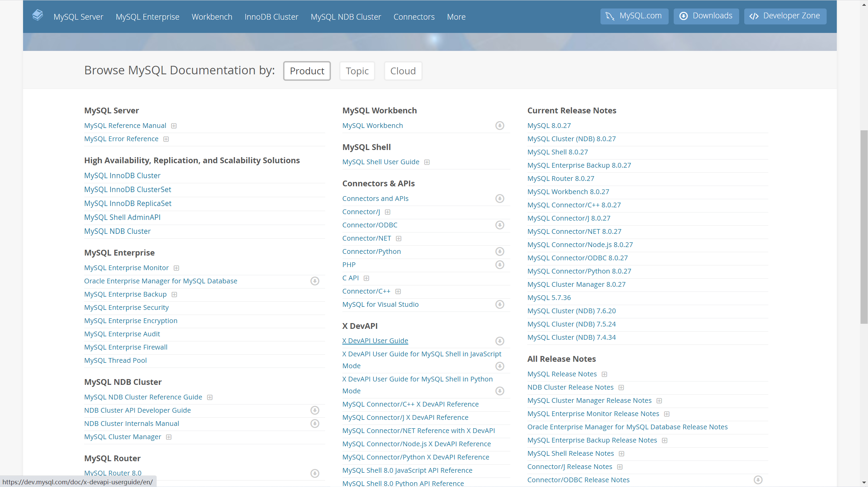Switch to the Topic browse tab
The width and height of the screenshot is (868, 487).
click(x=357, y=71)
